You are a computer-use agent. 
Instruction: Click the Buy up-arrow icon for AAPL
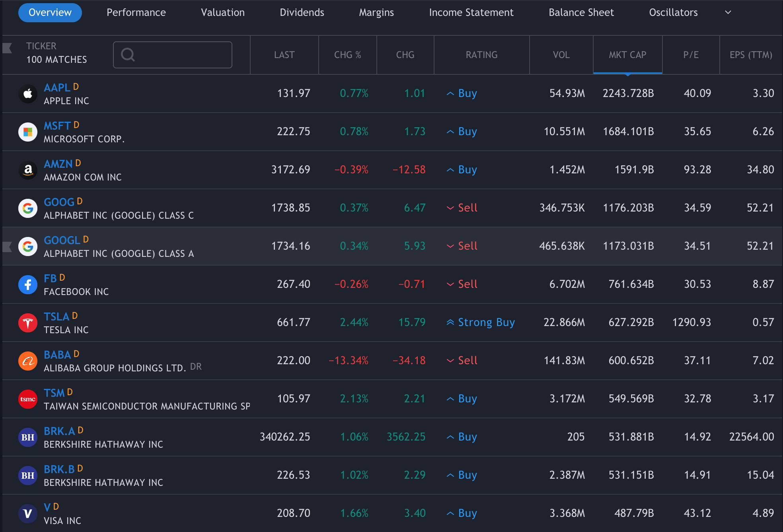click(x=450, y=93)
